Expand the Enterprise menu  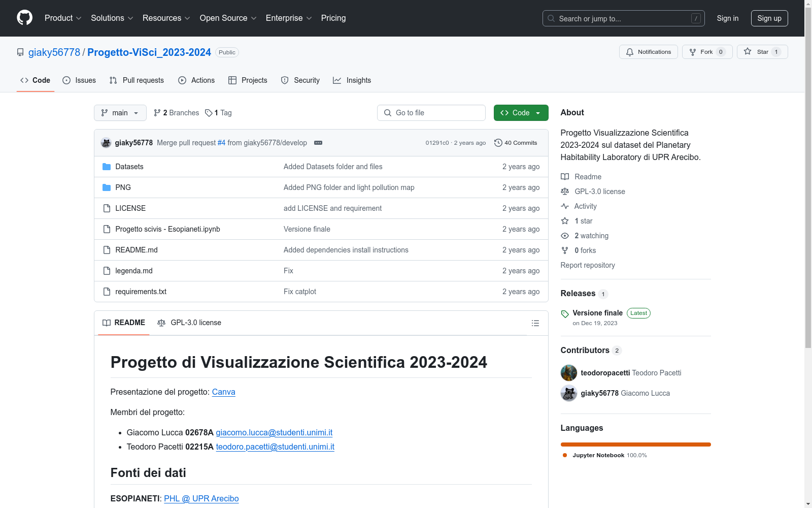pos(289,18)
